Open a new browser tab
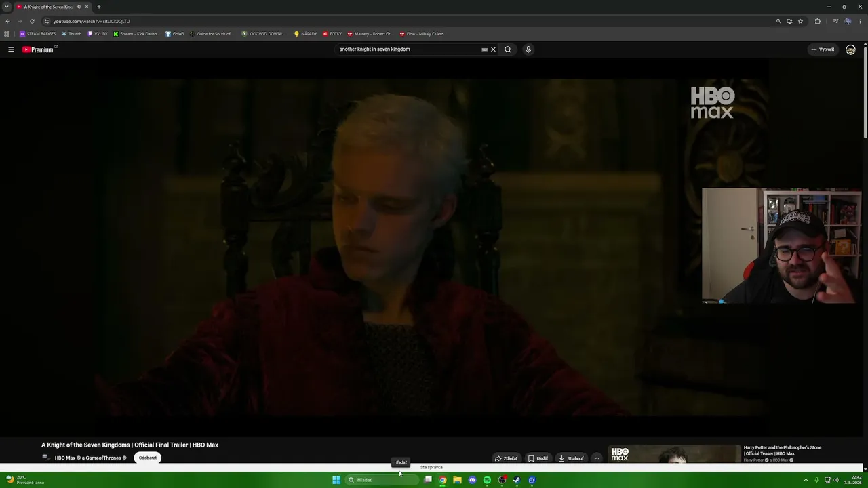 98,7
